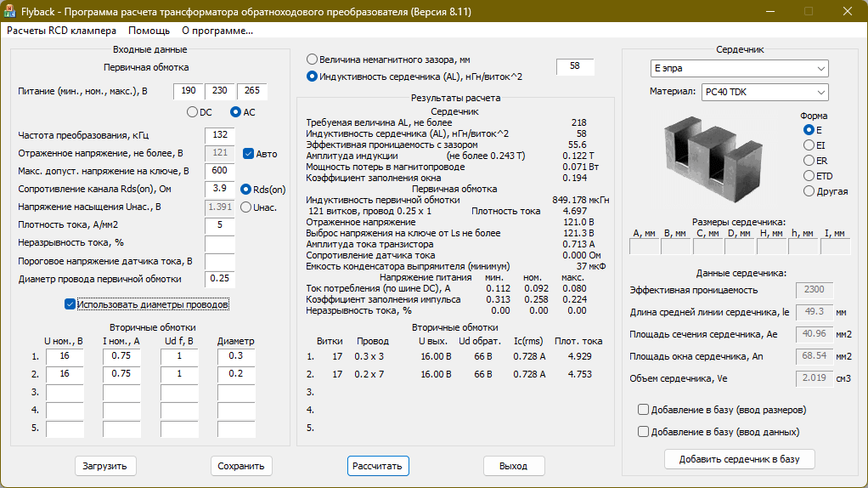Enable Добавление в базу (ввод данных)
This screenshot has width=868, height=488.
tap(643, 432)
